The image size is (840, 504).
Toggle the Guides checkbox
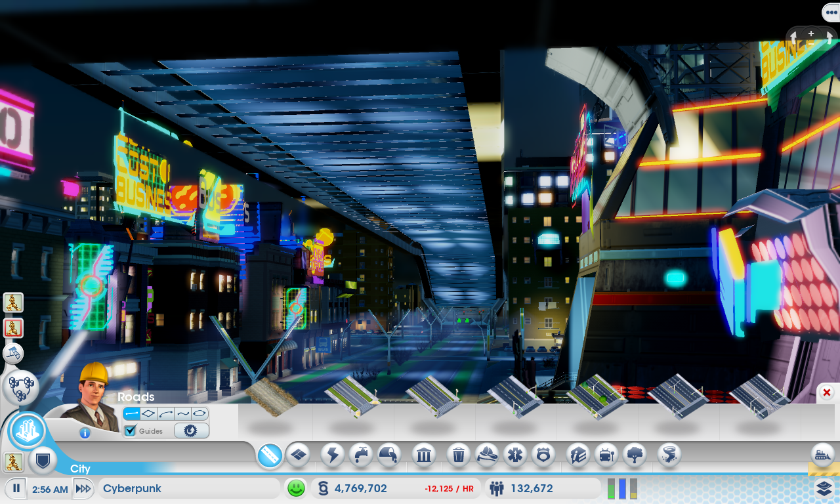130,430
